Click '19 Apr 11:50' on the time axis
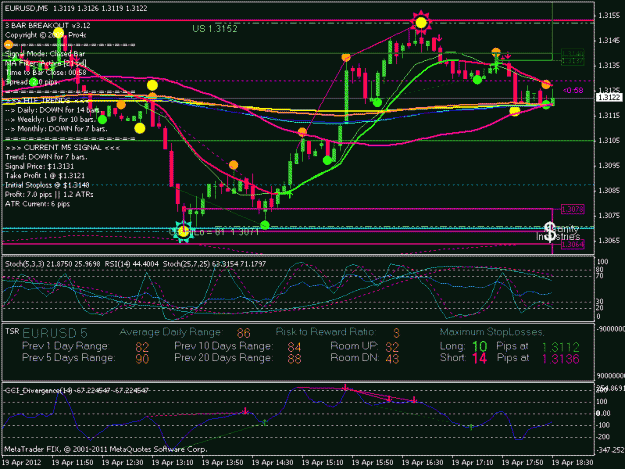This screenshot has width=625, height=469. (x=72, y=463)
